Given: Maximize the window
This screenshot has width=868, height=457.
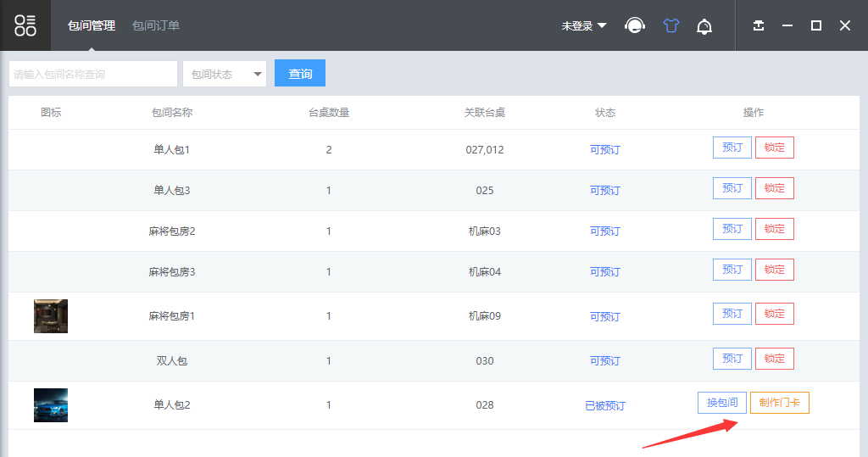Looking at the screenshot, I should point(816,25).
